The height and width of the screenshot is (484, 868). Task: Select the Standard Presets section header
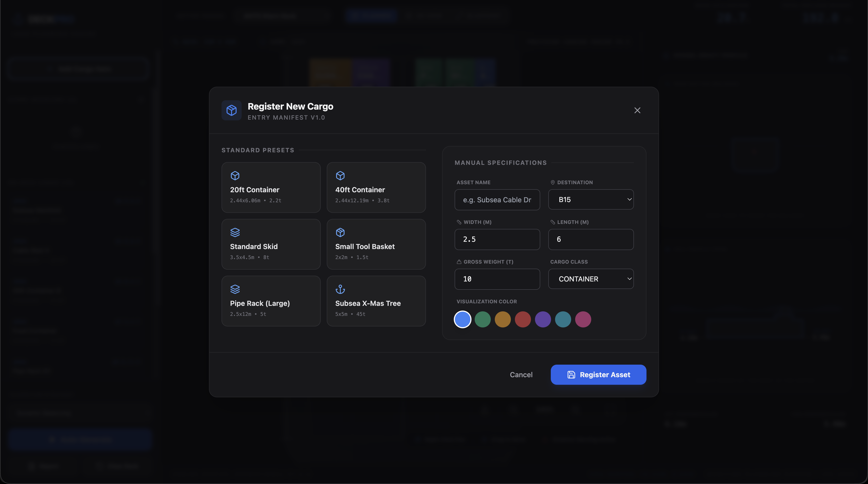258,150
